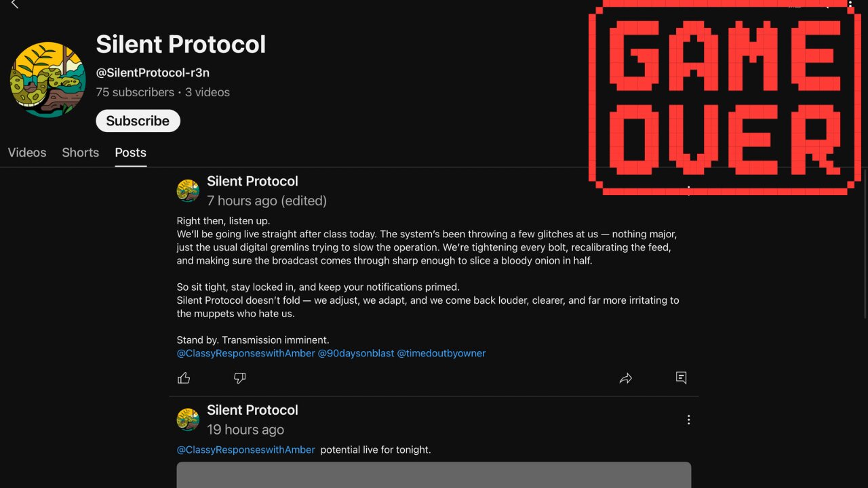This screenshot has width=868, height=488.
Task: Open the large Silent Protocol channel avatar
Action: coord(47,79)
